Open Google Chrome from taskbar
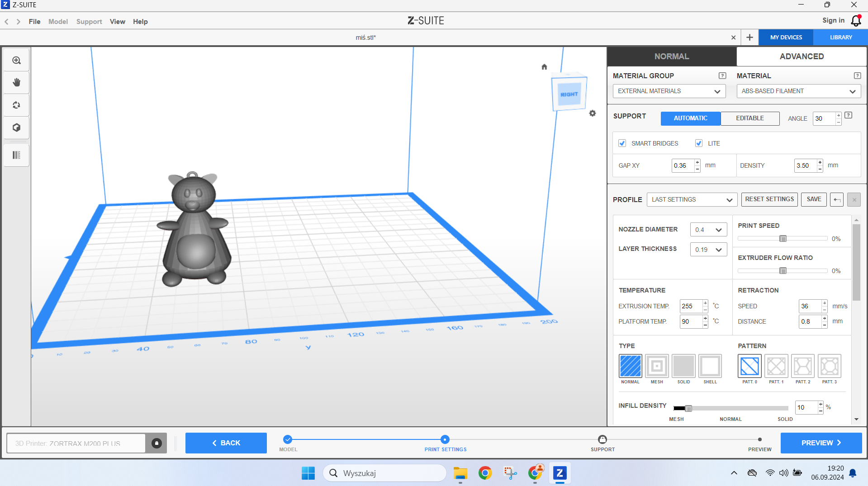 pos(485,473)
